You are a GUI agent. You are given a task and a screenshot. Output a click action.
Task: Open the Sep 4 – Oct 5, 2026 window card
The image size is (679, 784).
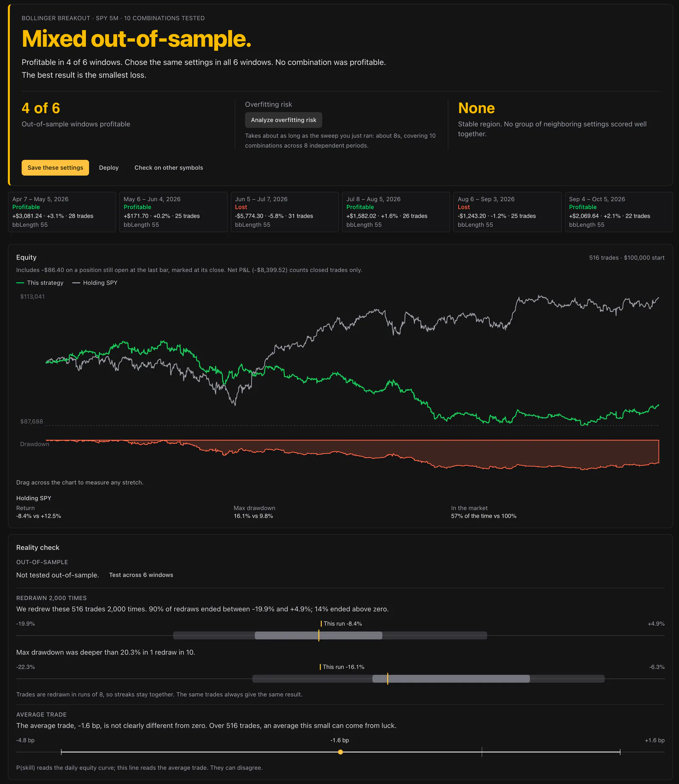pos(619,212)
